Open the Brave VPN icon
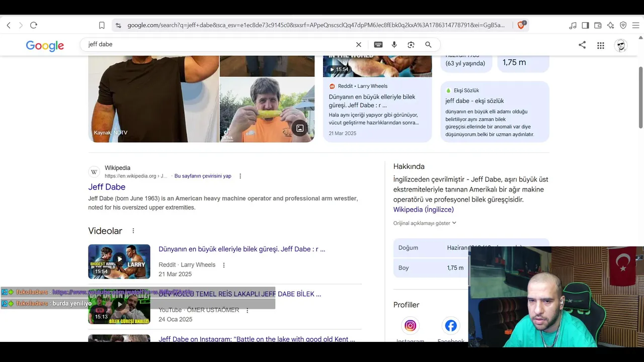Image resolution: width=644 pixels, height=362 pixels. click(623, 25)
